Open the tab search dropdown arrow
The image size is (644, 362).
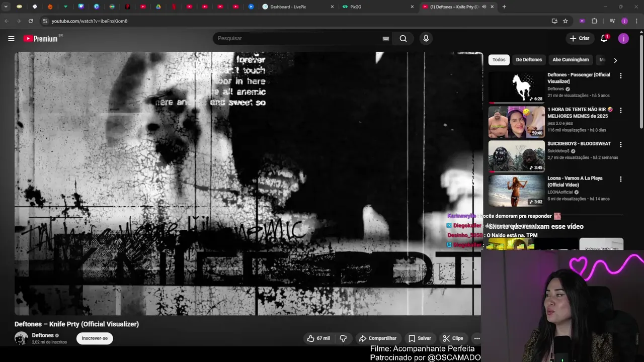(6, 7)
